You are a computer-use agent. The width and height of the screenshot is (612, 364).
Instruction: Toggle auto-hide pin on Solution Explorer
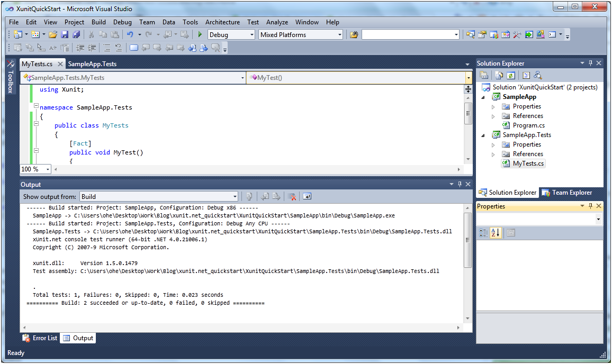(590, 63)
